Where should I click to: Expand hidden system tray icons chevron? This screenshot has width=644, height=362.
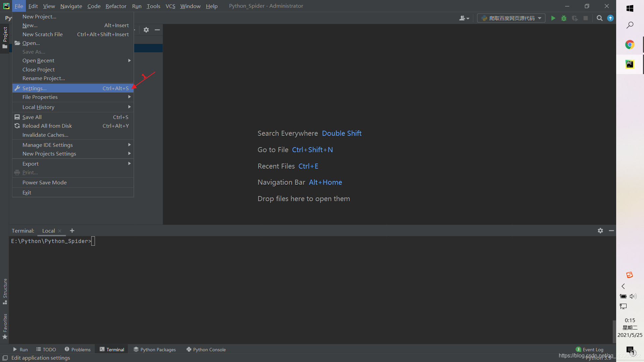[x=623, y=286]
